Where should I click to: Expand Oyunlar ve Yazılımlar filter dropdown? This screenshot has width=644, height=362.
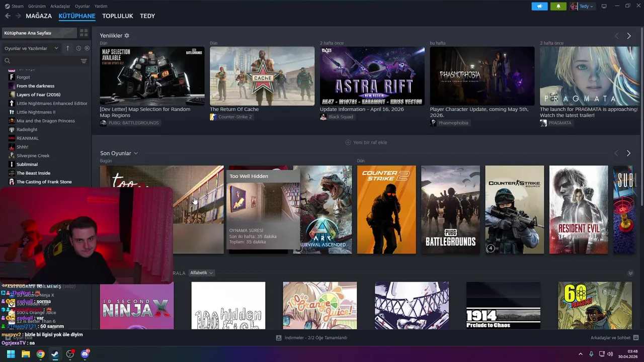[x=32, y=48]
